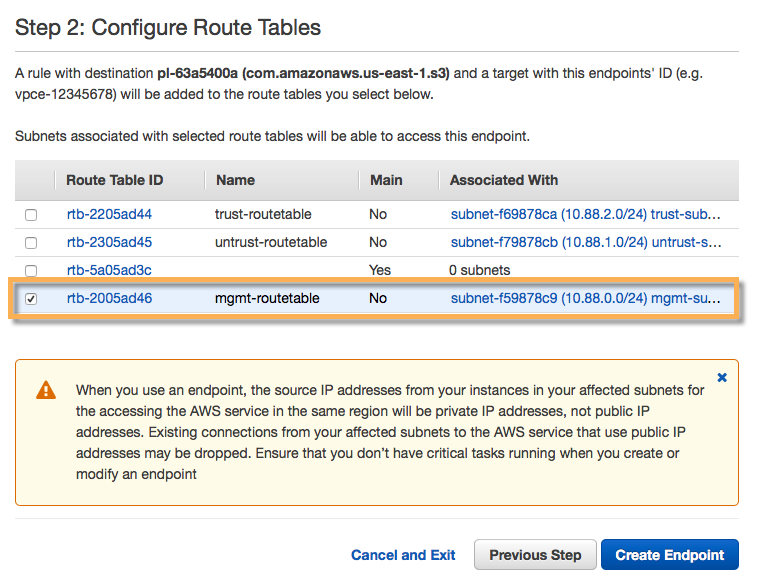769x587 pixels.
Task: Open route table link rtb-2305ad45
Action: (x=109, y=242)
